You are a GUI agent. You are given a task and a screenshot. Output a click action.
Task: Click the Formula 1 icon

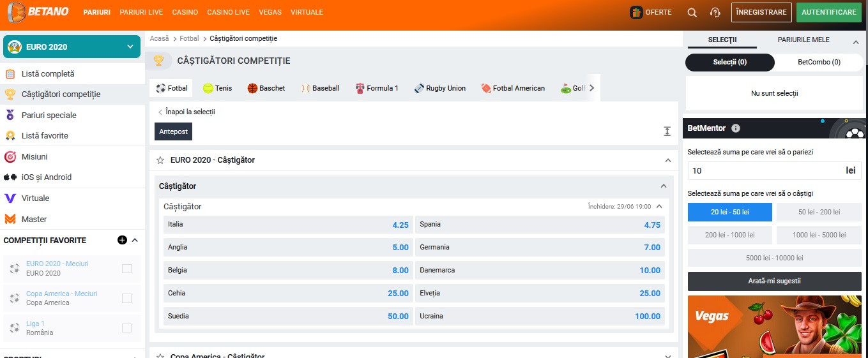click(x=360, y=88)
